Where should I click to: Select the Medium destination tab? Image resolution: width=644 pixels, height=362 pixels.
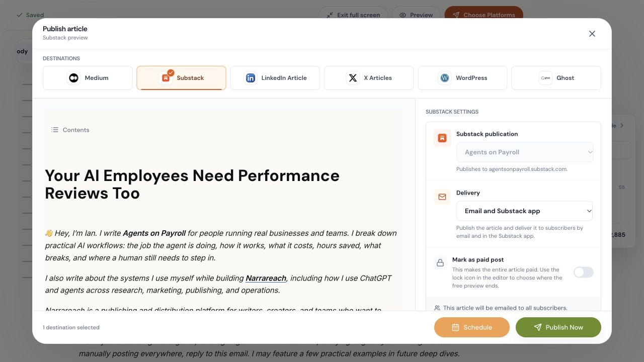88,78
